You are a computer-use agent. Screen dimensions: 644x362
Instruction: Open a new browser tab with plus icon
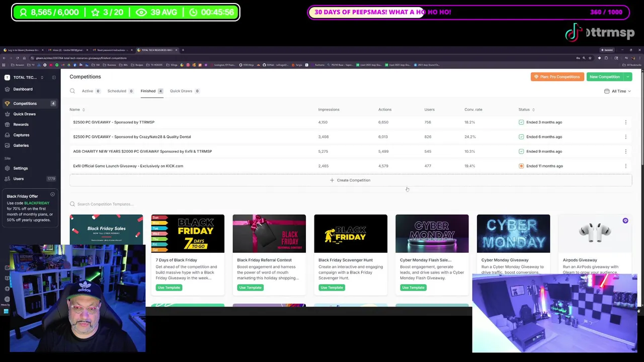183,50
